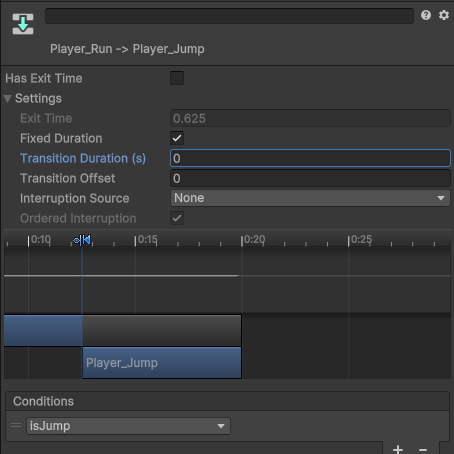
Task: Enable the Has Exit Time checkbox
Action: pyautogui.click(x=177, y=78)
